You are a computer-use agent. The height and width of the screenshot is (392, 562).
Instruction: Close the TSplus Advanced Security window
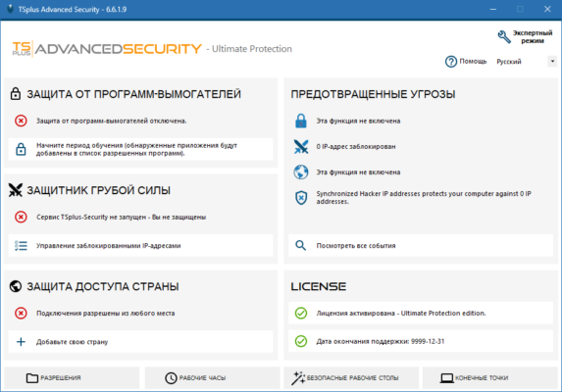click(547, 9)
